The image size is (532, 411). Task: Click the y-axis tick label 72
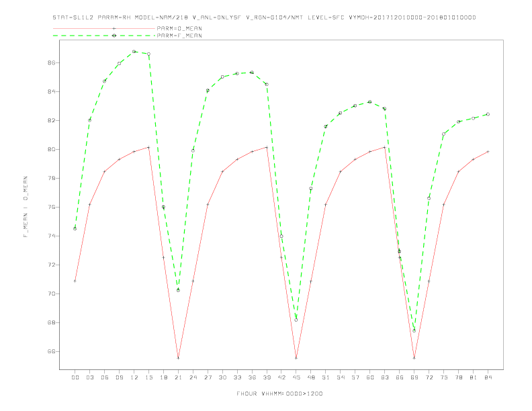tap(52, 265)
